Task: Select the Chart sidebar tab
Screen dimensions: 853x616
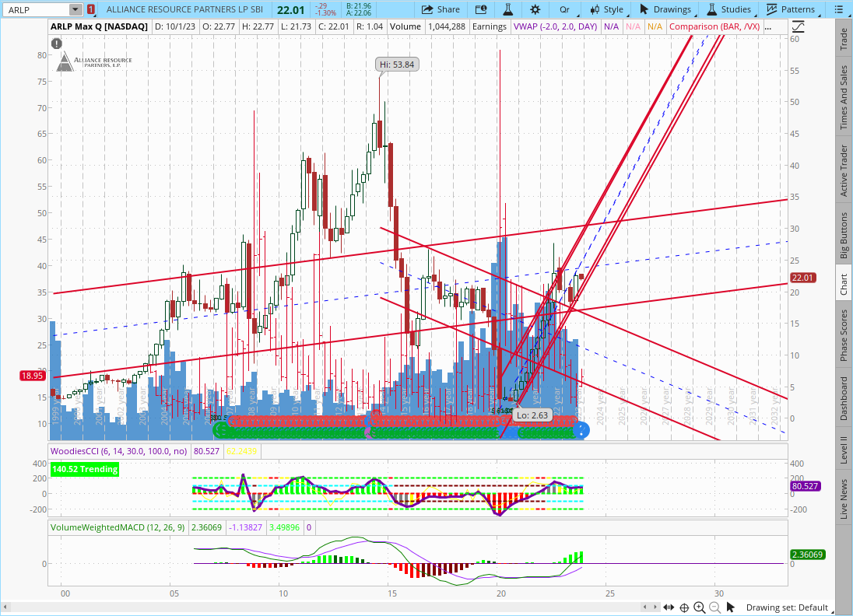Action: coord(844,284)
